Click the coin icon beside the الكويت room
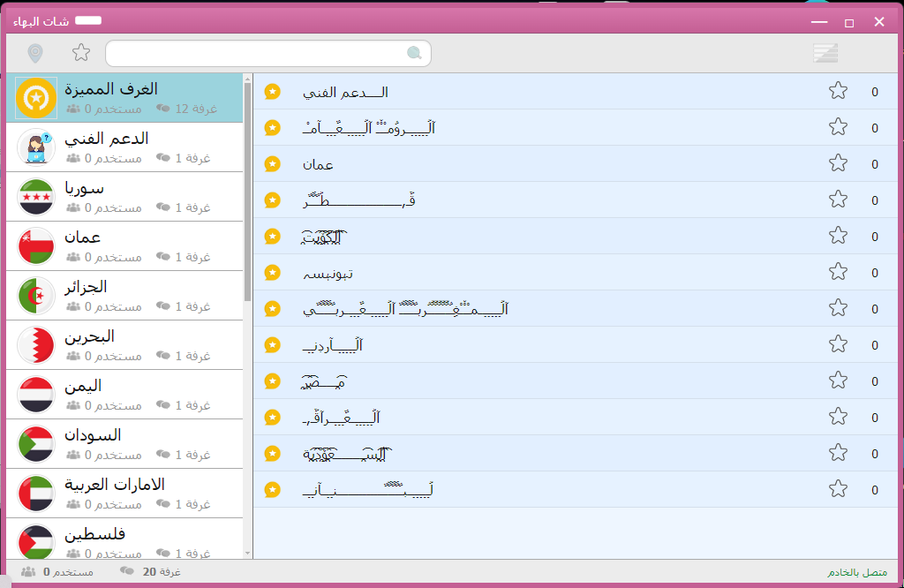Screen dimensions: 904x588 click(x=272, y=237)
